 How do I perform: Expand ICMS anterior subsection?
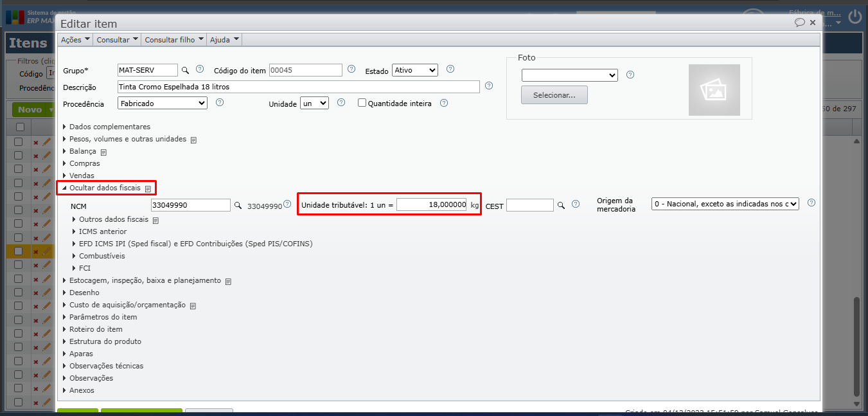(100, 231)
